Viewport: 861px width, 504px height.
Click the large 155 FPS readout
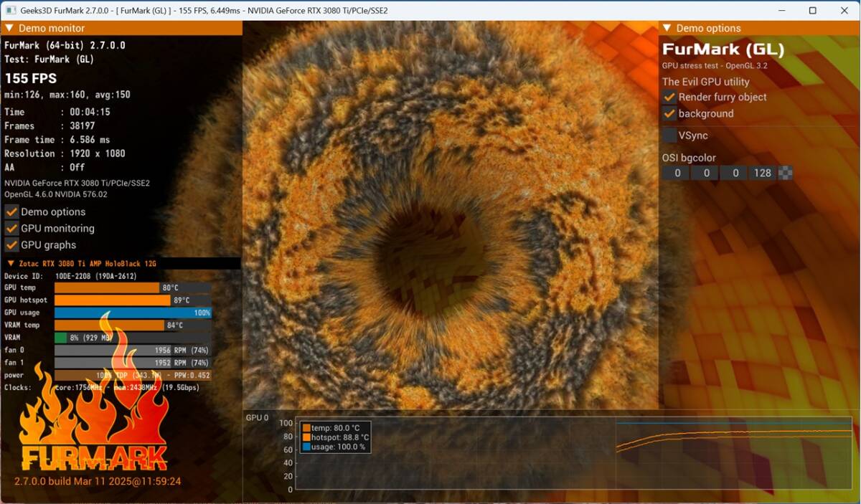[31, 78]
